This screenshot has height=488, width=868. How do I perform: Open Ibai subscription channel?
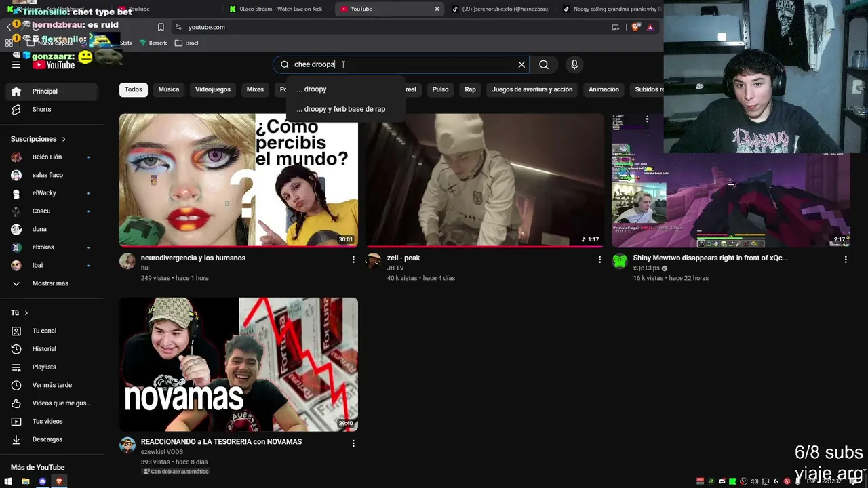[x=52, y=265]
